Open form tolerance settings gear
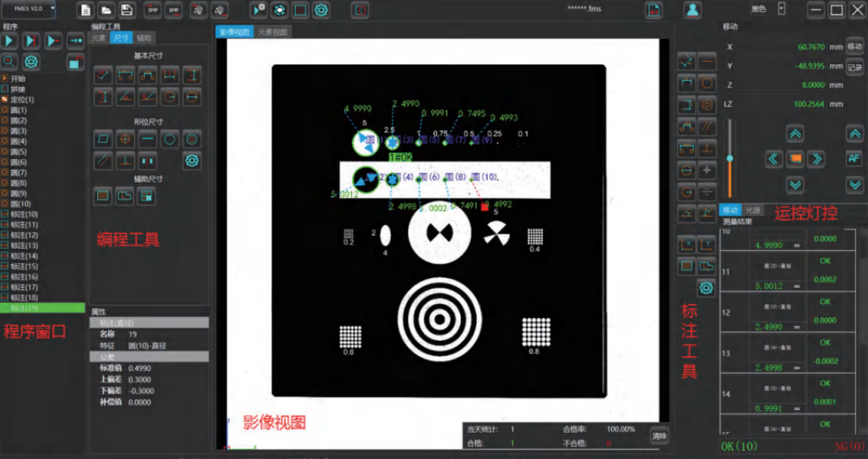Screen dimensions: 868x459 click(x=192, y=161)
